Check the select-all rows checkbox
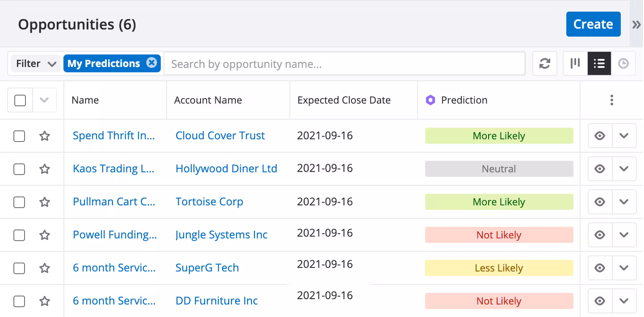This screenshot has height=317, width=644. coord(20,100)
